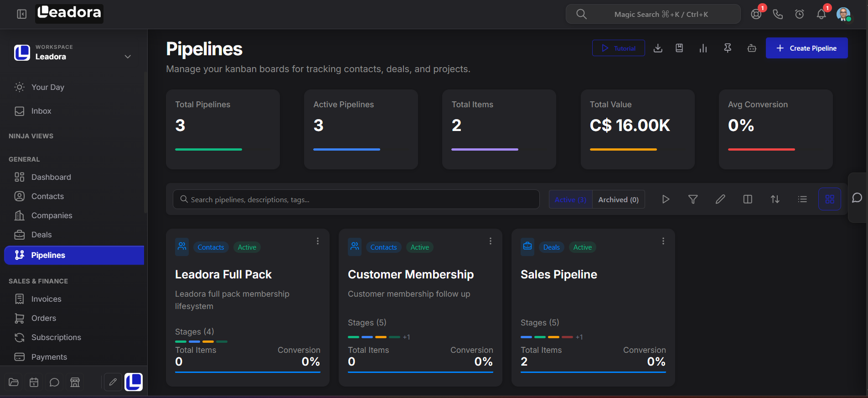Open Customer Membership options menu
This screenshot has height=398, width=868.
(491, 241)
